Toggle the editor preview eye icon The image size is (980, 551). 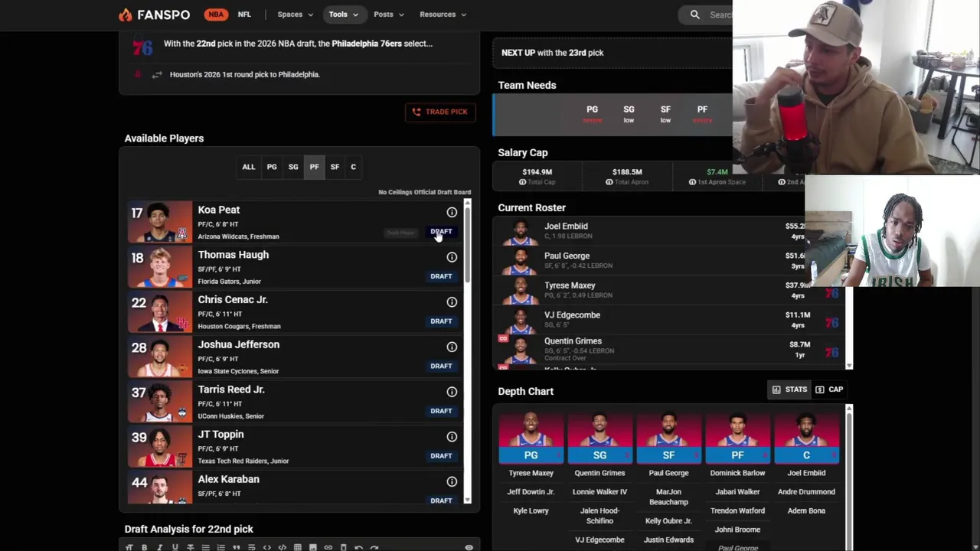click(x=469, y=547)
